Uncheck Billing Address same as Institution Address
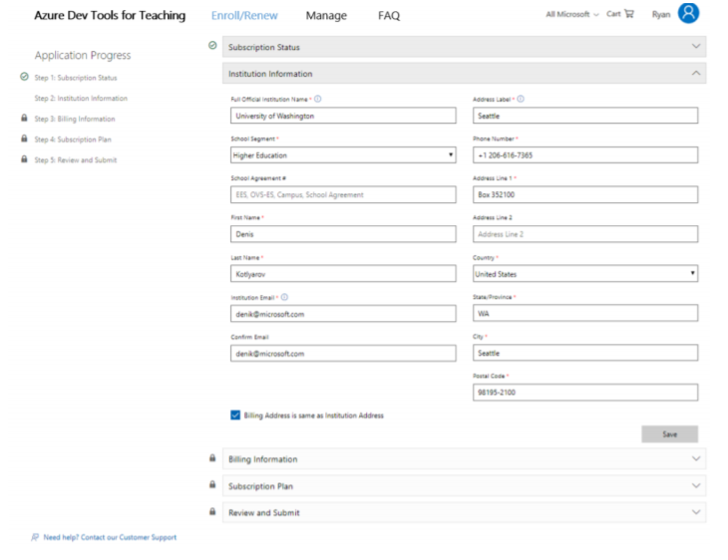Image resolution: width=728 pixels, height=560 pixels. (x=235, y=415)
